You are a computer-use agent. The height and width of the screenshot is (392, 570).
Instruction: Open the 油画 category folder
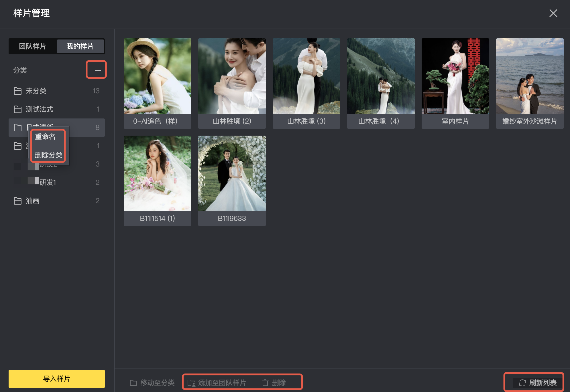click(57, 201)
